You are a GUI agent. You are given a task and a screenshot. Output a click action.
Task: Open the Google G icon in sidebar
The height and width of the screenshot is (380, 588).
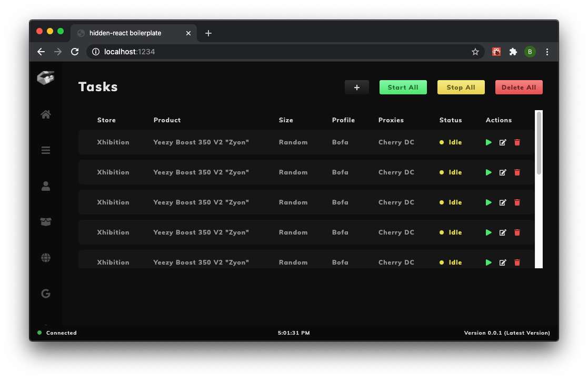tap(46, 293)
